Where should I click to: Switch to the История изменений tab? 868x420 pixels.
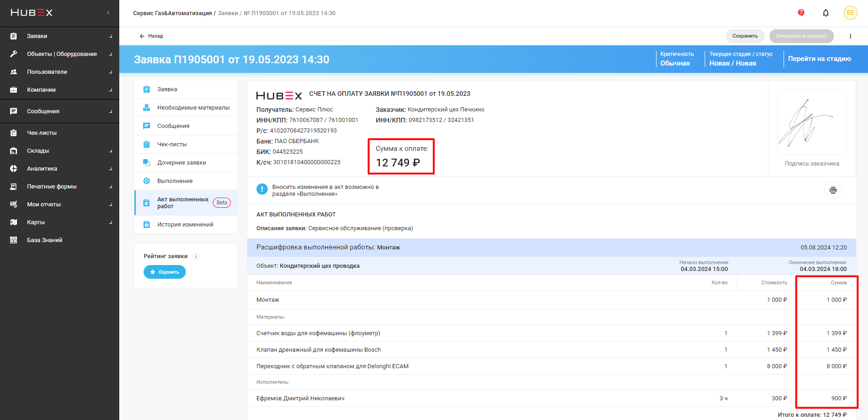tap(185, 225)
